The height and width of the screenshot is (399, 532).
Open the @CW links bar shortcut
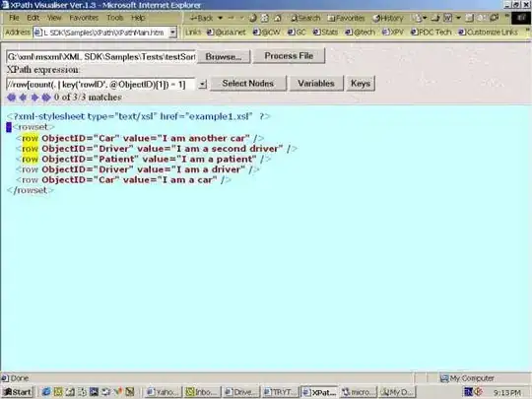click(x=267, y=33)
